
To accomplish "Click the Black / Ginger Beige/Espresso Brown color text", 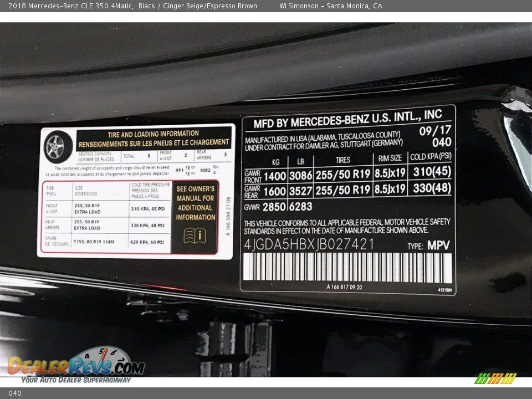I will click(198, 6).
